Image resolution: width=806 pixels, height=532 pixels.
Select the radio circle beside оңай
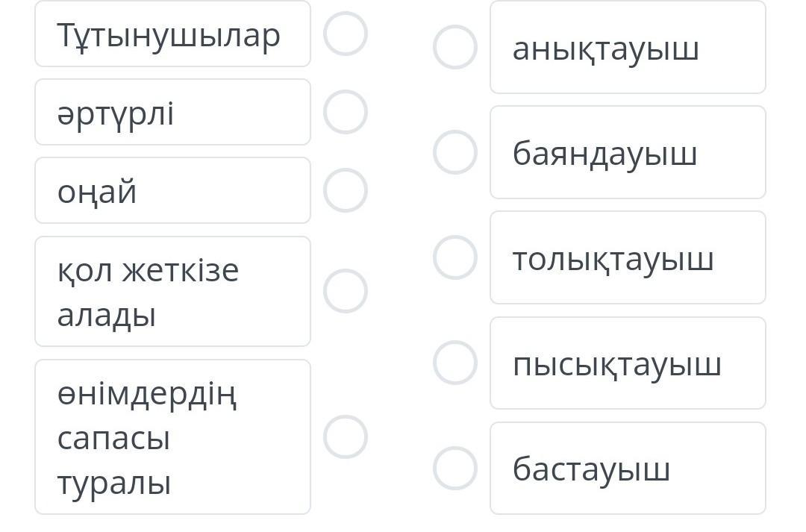coord(346,190)
